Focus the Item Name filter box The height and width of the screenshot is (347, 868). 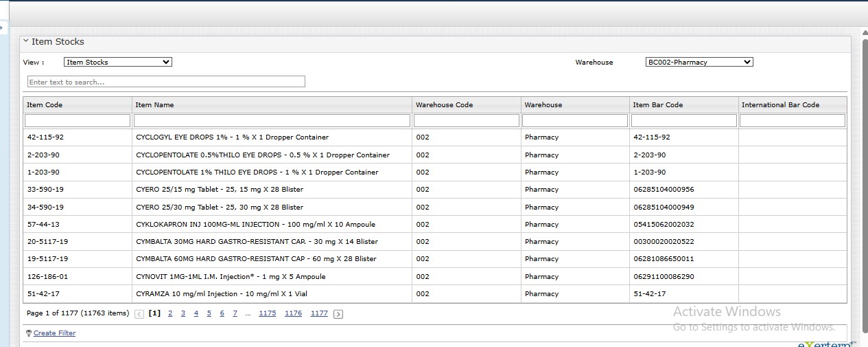pos(272,121)
